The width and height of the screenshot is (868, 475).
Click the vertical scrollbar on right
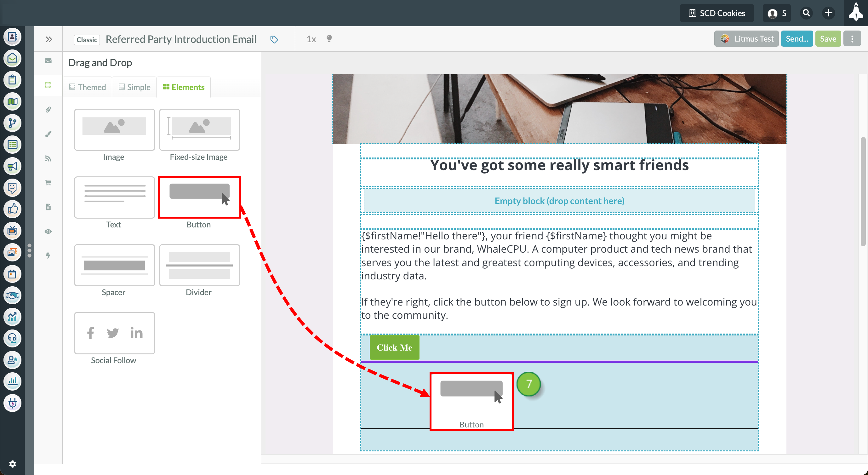coord(863,191)
